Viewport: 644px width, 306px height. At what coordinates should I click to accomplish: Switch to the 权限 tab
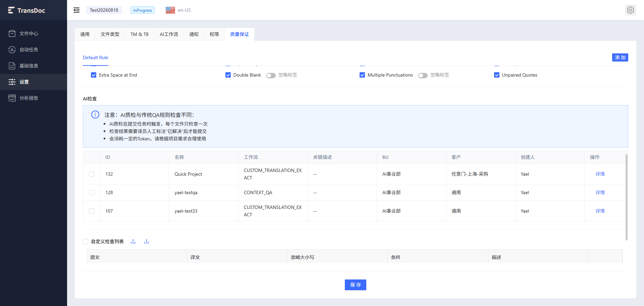(214, 34)
